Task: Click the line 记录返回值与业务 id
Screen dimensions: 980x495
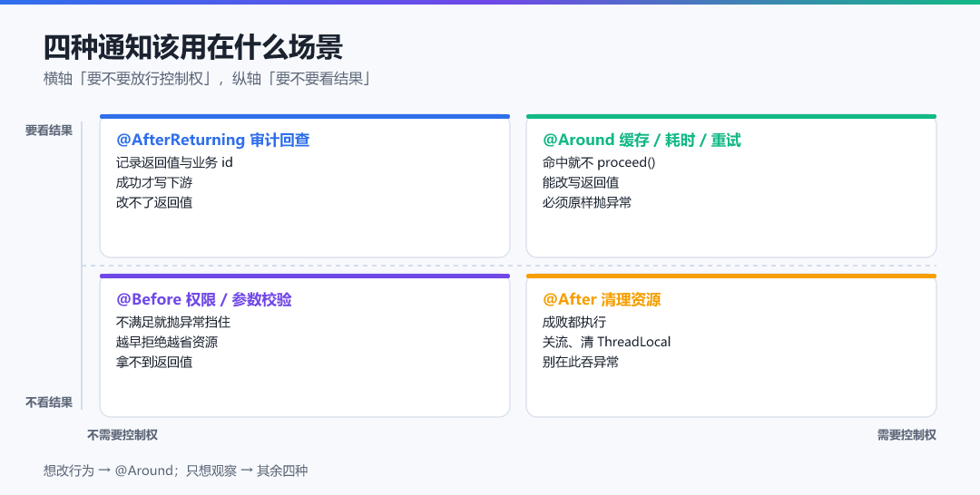Action: click(174, 162)
